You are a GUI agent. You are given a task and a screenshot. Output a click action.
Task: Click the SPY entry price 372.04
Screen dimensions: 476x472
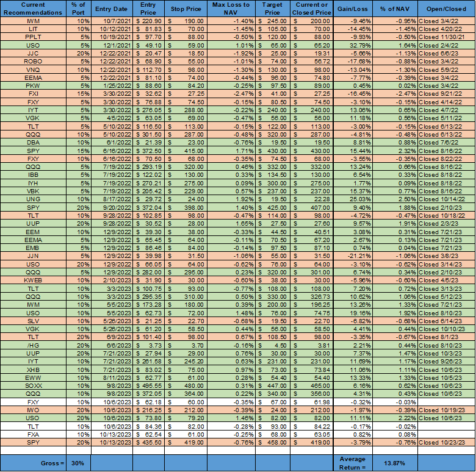tap(148, 207)
